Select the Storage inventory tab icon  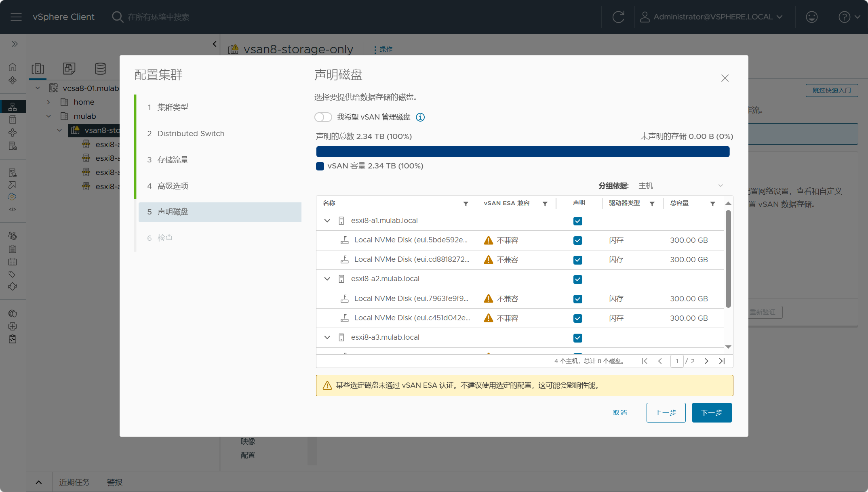coord(100,69)
